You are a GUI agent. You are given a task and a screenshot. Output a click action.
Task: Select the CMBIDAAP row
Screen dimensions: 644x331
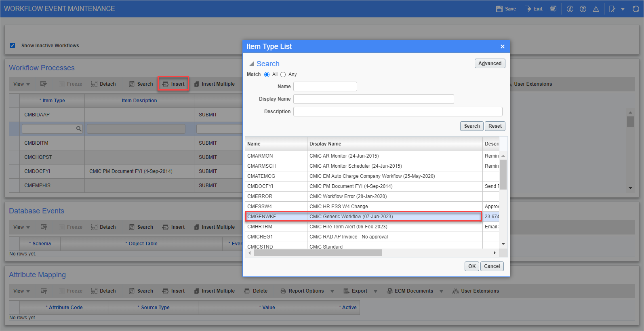click(125, 115)
